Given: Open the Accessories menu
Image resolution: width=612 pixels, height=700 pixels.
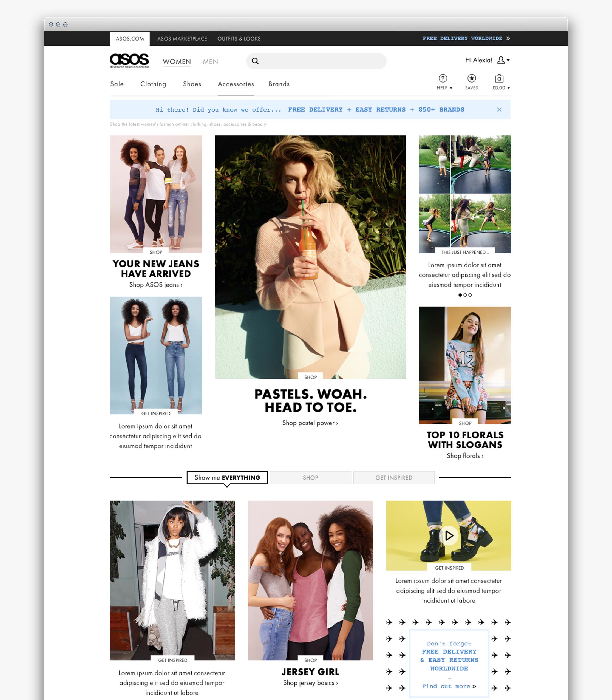Looking at the screenshot, I should click(236, 84).
